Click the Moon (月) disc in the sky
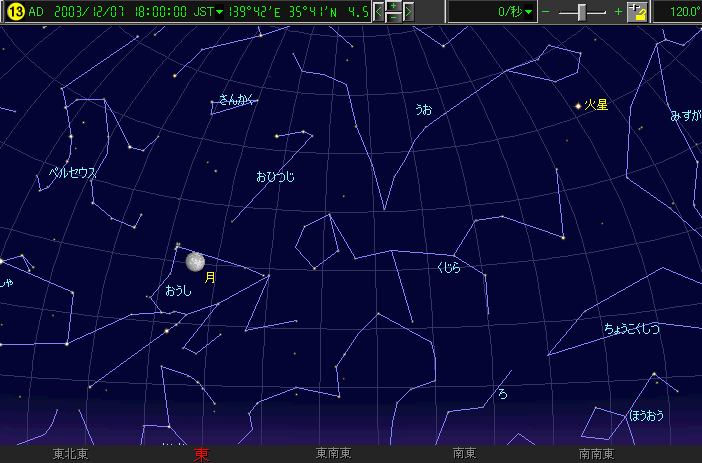The width and height of the screenshot is (702, 463). (x=195, y=261)
